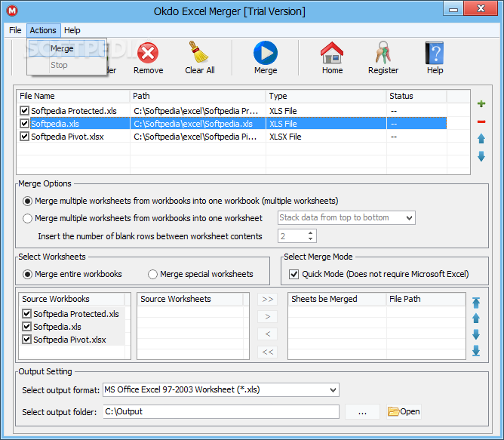Move sheet to top in Sheets be Merged
504x440 pixels.
click(476, 303)
